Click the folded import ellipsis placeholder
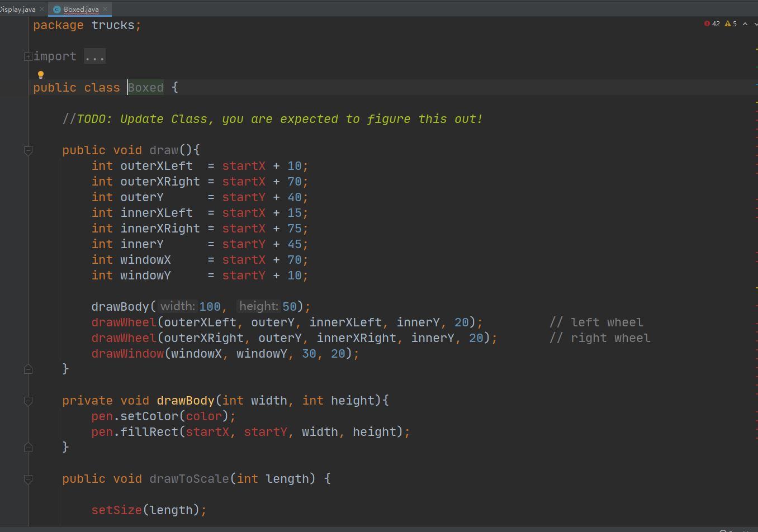This screenshot has height=532, width=758. 94,56
